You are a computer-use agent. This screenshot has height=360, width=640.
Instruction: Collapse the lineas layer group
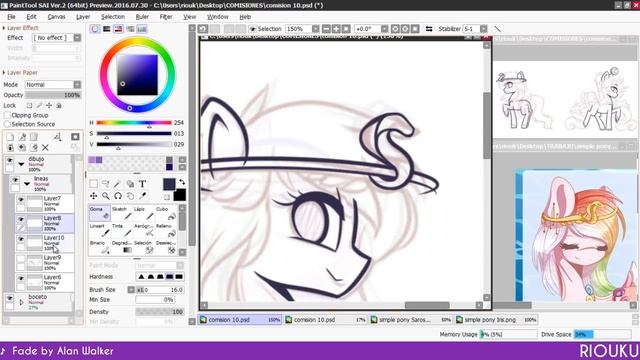tap(27, 184)
